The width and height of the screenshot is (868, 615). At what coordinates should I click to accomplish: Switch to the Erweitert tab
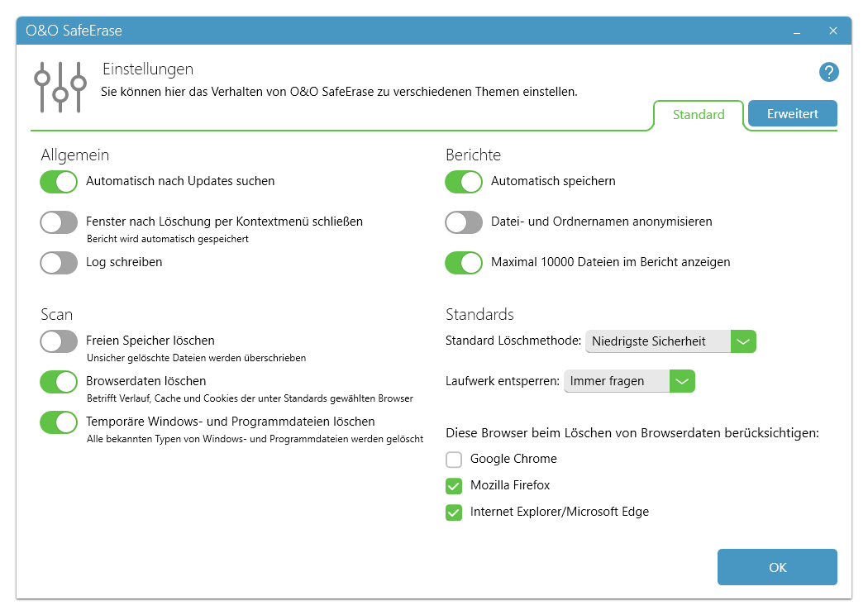793,113
